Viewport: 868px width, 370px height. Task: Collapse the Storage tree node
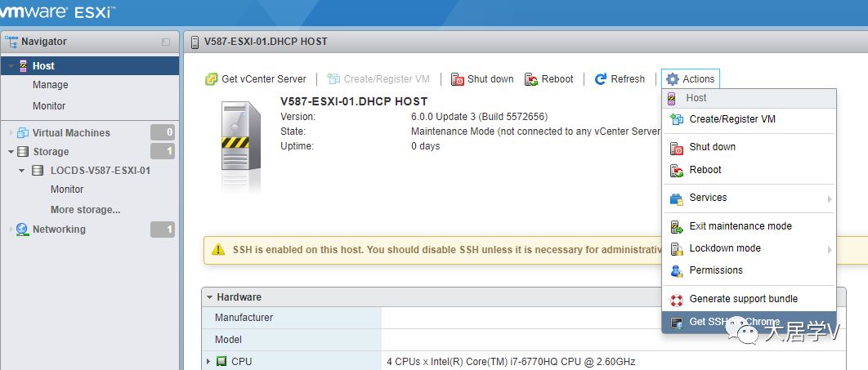tap(11, 152)
